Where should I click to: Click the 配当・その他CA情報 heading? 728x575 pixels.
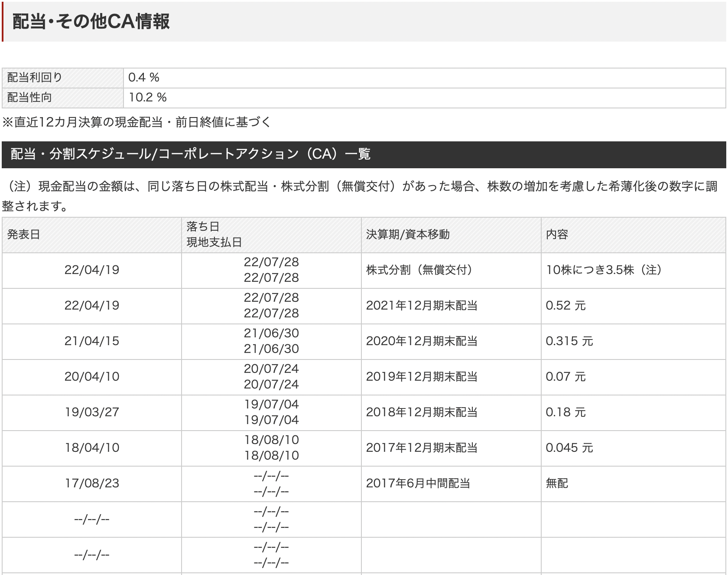[91, 21]
